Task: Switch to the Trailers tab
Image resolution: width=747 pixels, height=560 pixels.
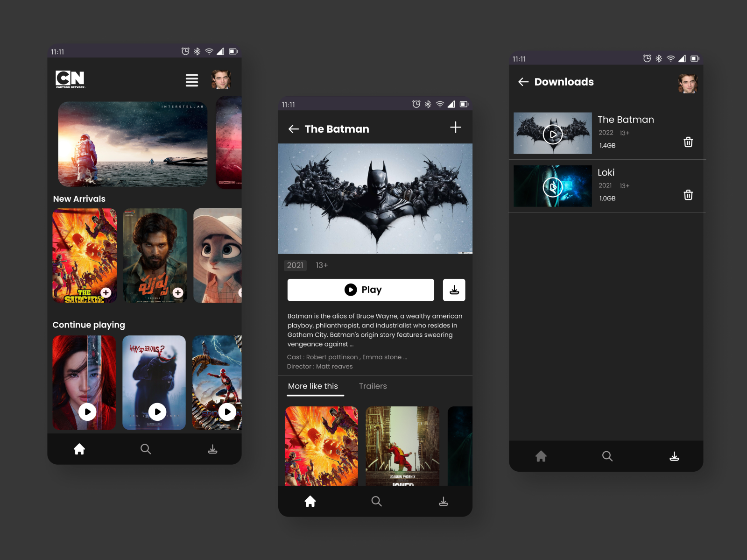Action: (373, 386)
